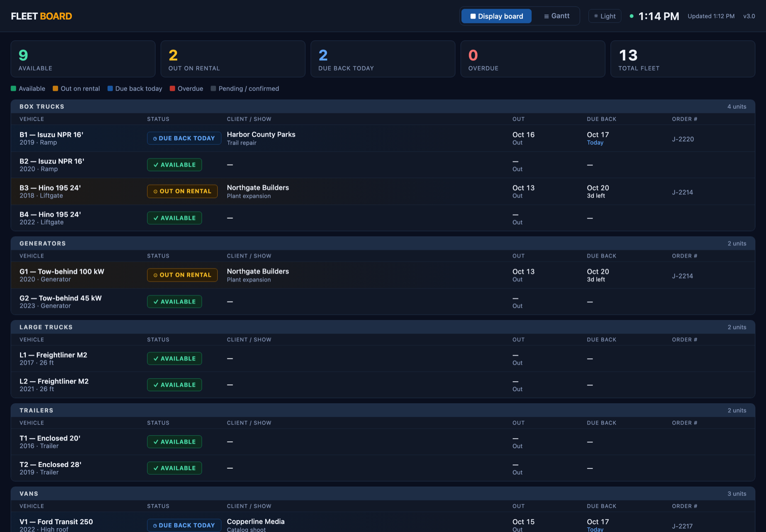Viewport: 766px width, 532px height.
Task: Click the Available badge for L1 Freightliner M2
Action: click(174, 359)
